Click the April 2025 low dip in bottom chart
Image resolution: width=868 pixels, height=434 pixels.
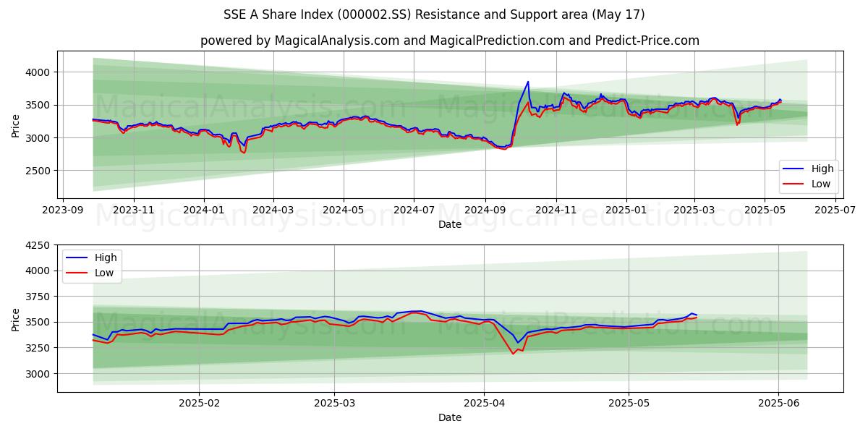point(514,353)
